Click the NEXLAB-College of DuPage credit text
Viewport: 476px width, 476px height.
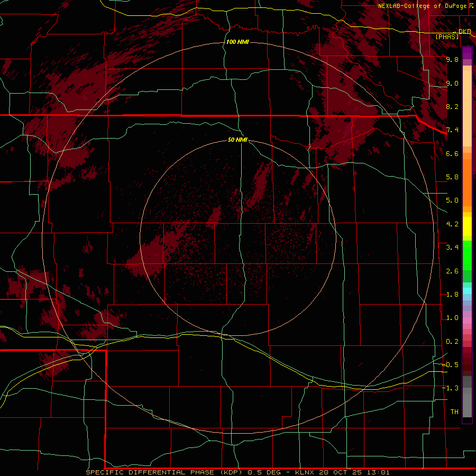click(x=422, y=6)
